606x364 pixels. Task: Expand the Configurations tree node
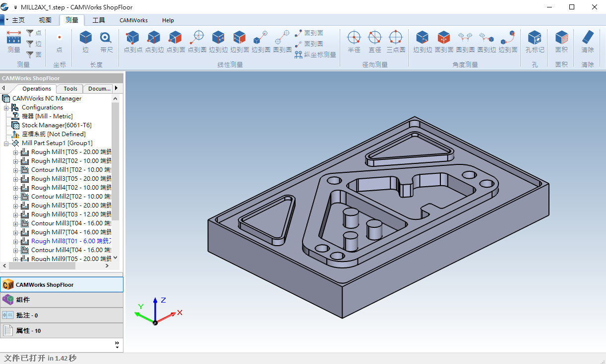pyautogui.click(x=6, y=107)
